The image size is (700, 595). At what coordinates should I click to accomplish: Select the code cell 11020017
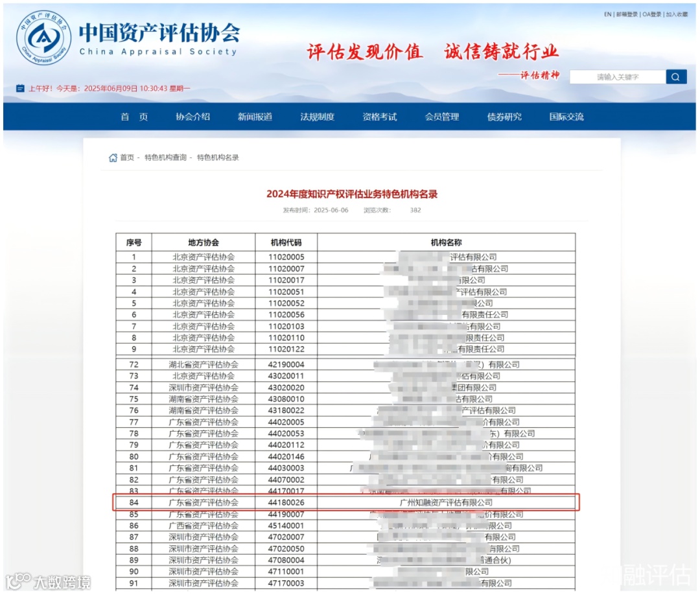pyautogui.click(x=286, y=280)
